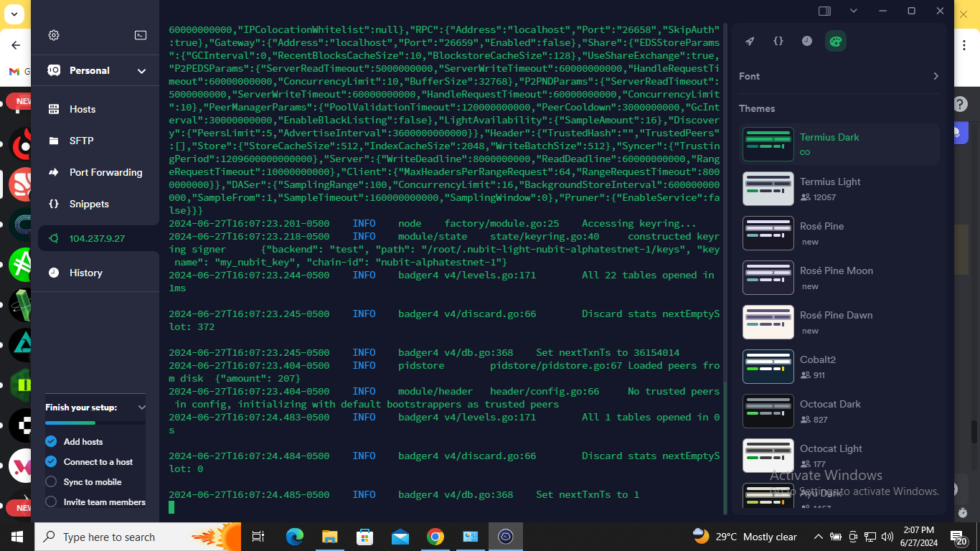Apply the Rosé Pine theme

(839, 233)
